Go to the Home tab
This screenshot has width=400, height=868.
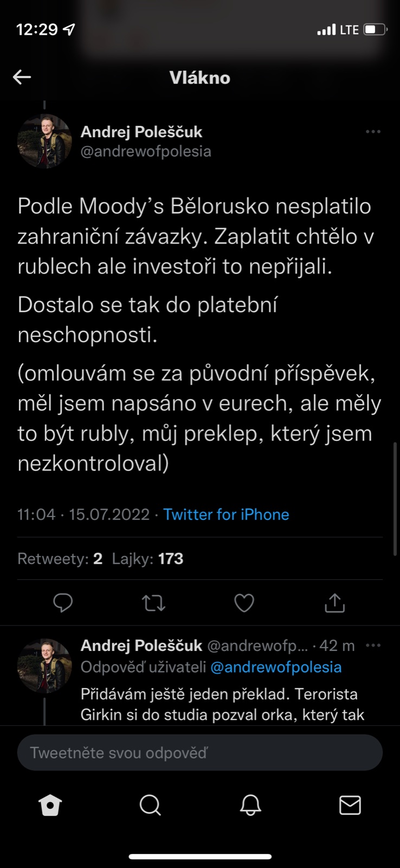[50, 806]
